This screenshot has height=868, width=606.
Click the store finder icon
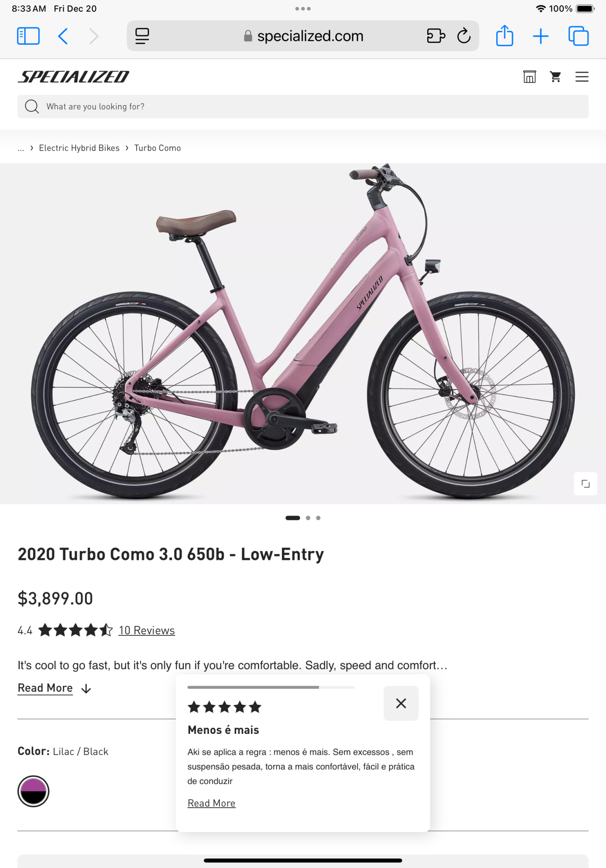(x=529, y=77)
